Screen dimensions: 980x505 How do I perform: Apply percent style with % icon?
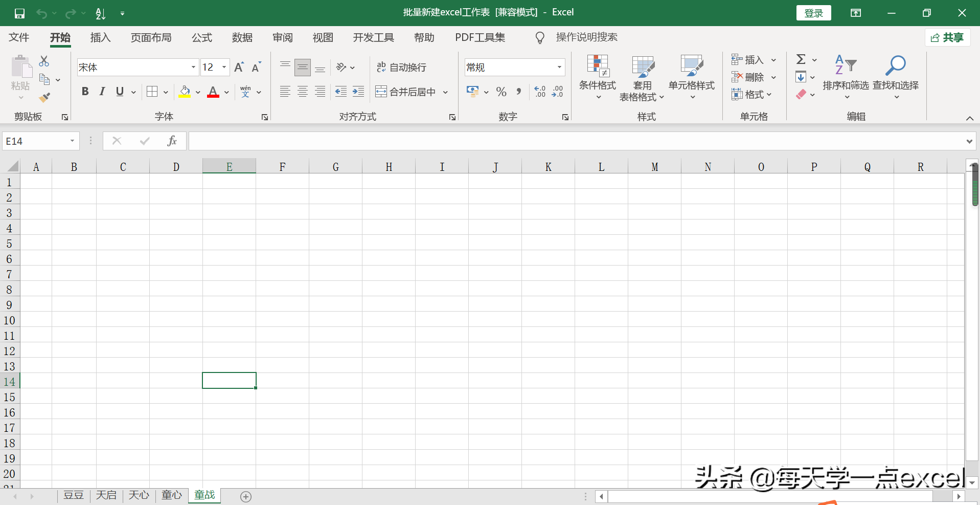(x=502, y=92)
